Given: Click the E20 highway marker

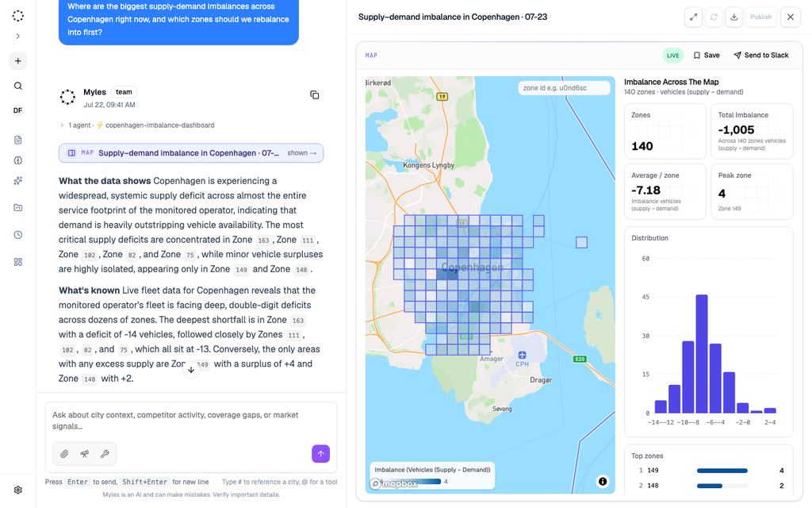Looking at the screenshot, I should pyautogui.click(x=580, y=360).
